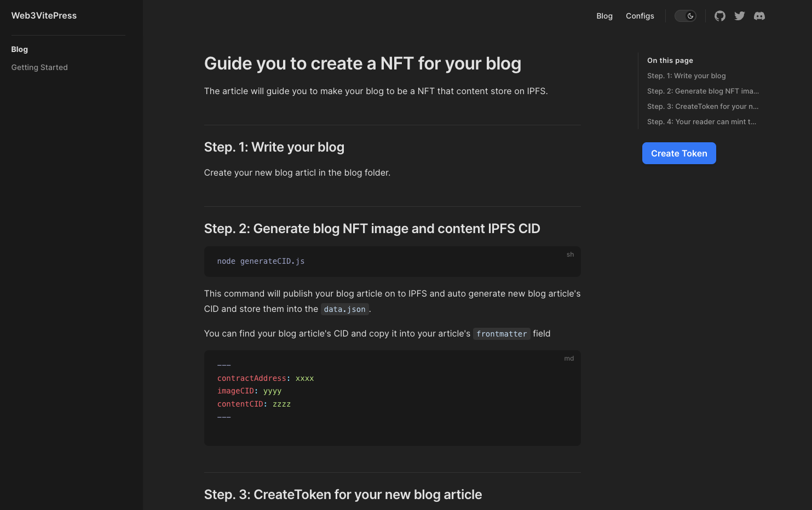Select Blog in the sidebar

tap(20, 49)
